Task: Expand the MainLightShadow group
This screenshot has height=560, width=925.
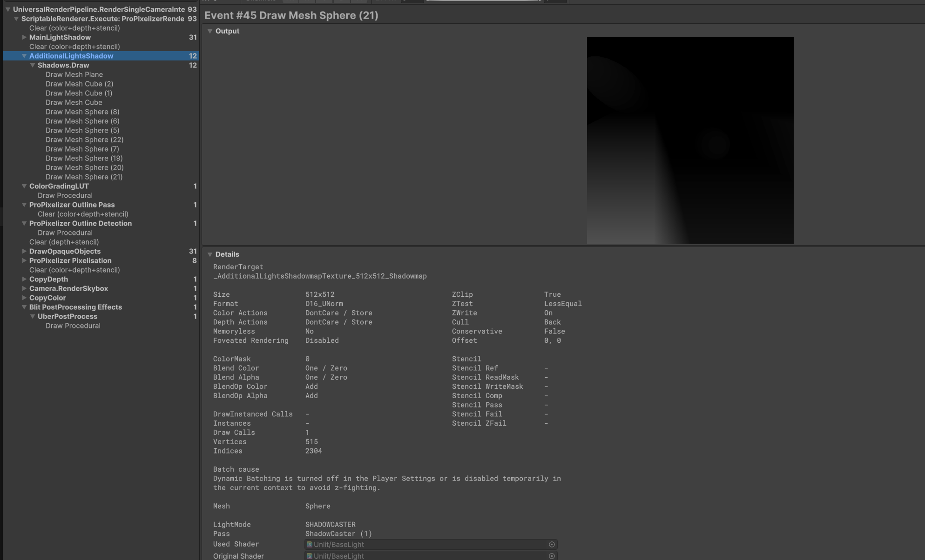Action: [x=24, y=37]
